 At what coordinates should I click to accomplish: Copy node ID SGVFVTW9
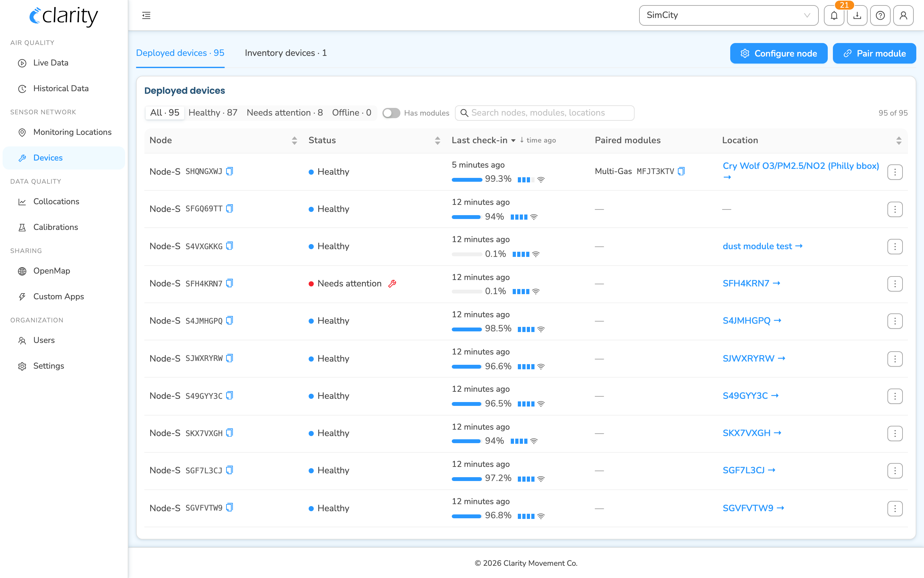point(229,508)
